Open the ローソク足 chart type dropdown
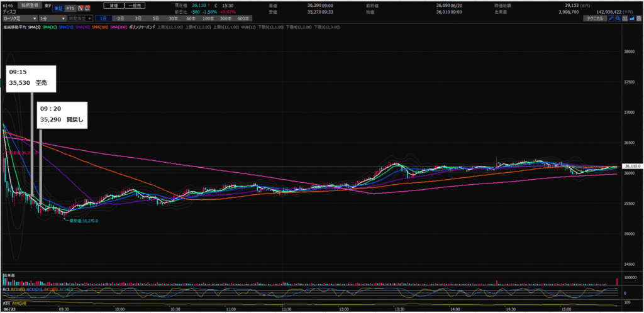 (19, 18)
